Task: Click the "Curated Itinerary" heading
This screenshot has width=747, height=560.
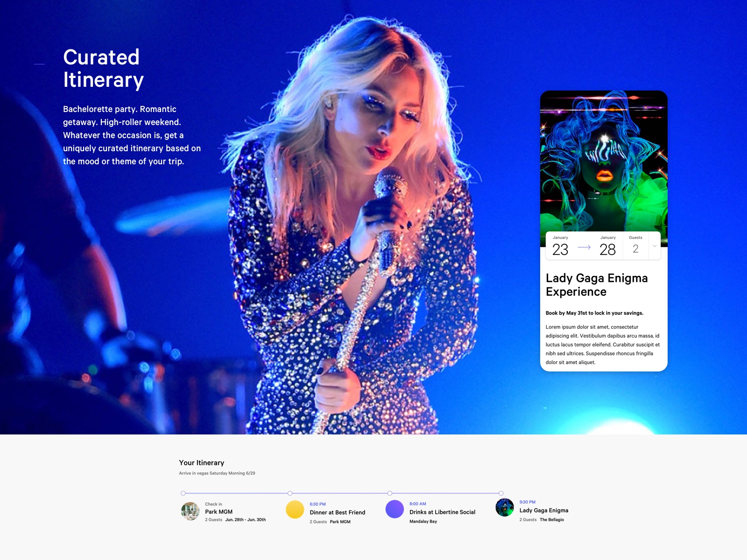Action: click(x=103, y=69)
